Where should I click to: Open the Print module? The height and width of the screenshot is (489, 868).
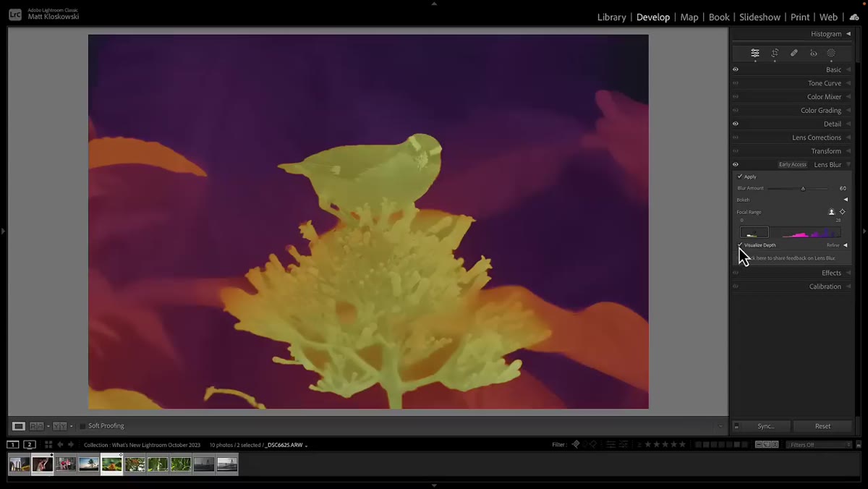[800, 17]
